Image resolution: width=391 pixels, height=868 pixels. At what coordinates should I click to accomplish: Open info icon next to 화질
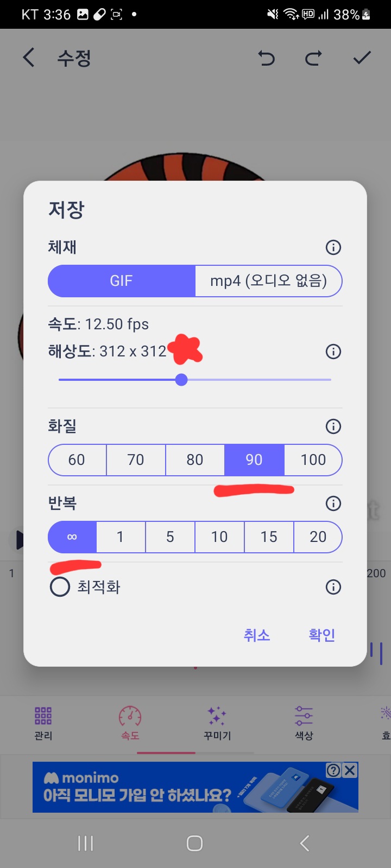click(x=333, y=426)
